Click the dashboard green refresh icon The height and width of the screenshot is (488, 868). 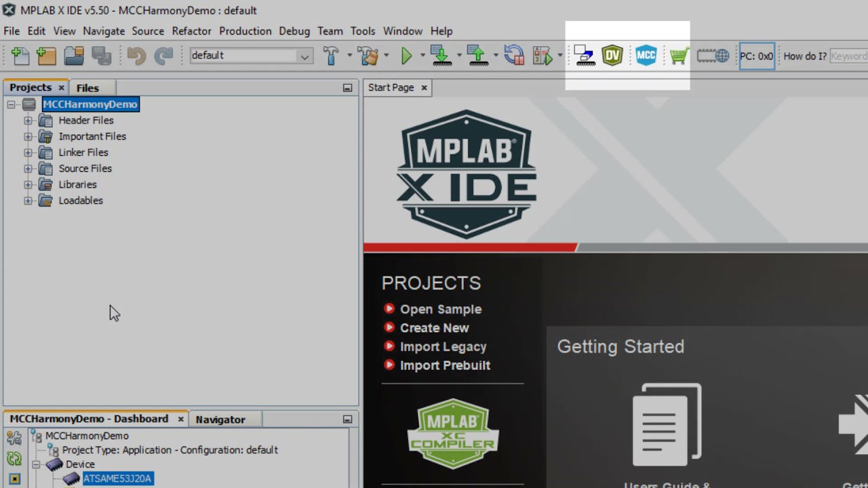(14, 459)
